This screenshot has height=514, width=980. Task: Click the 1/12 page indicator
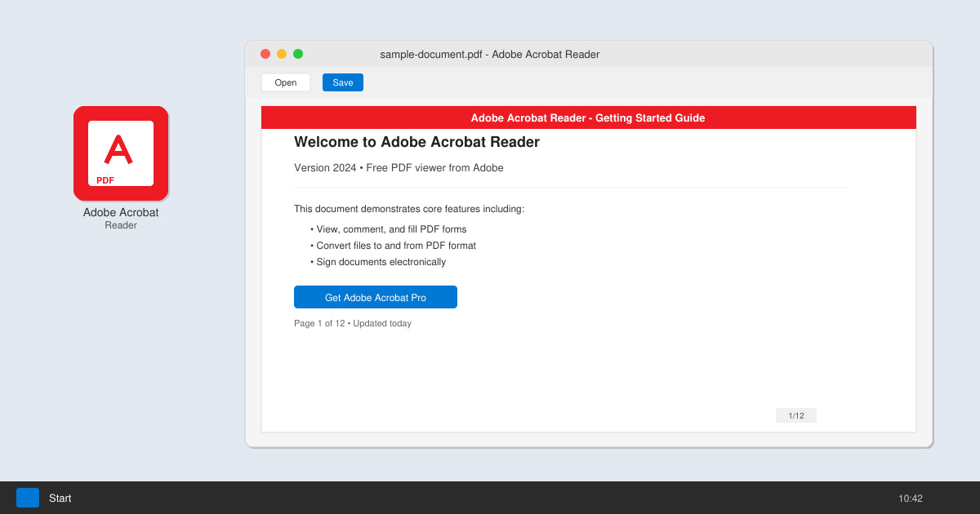click(x=796, y=415)
